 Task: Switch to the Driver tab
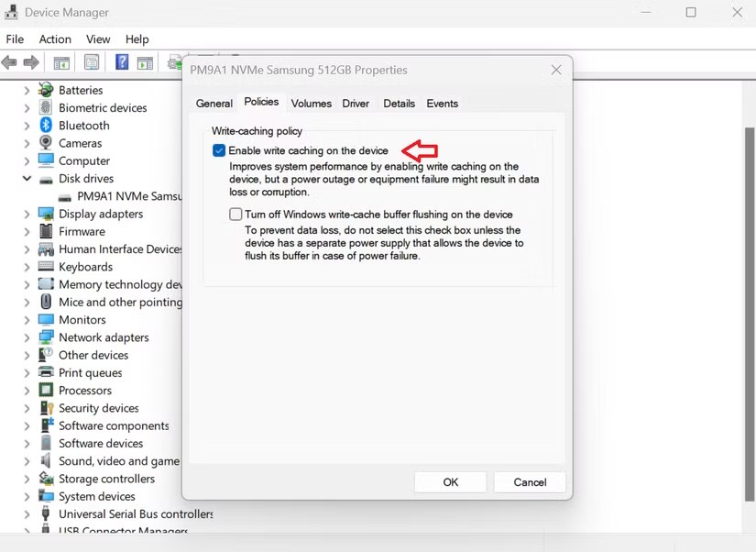pyautogui.click(x=356, y=104)
